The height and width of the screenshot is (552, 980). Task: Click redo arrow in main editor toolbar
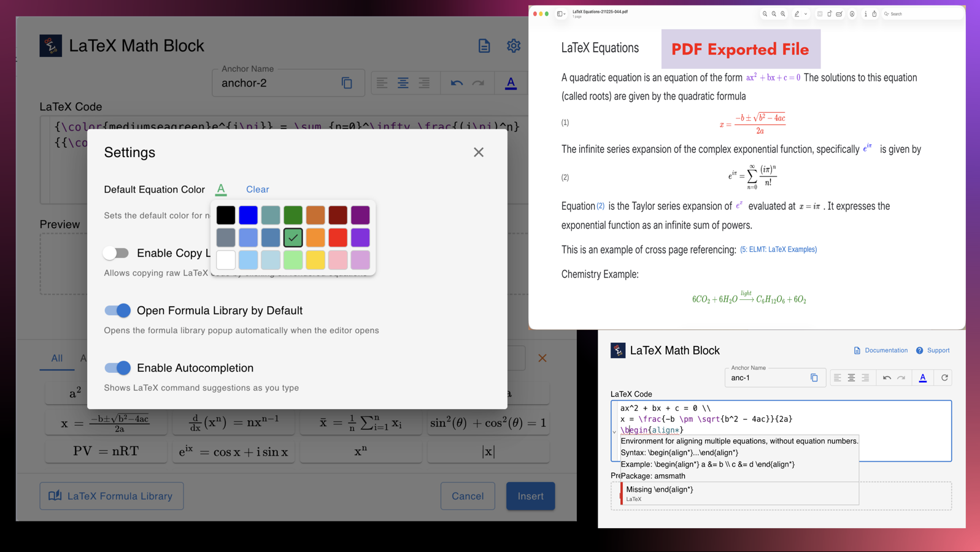478,83
